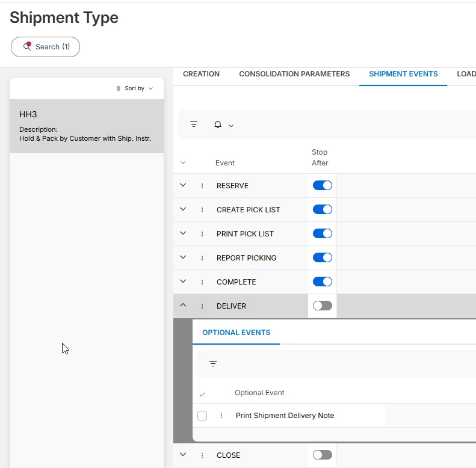
Task: Click the Search (1) button
Action: pyautogui.click(x=46, y=47)
